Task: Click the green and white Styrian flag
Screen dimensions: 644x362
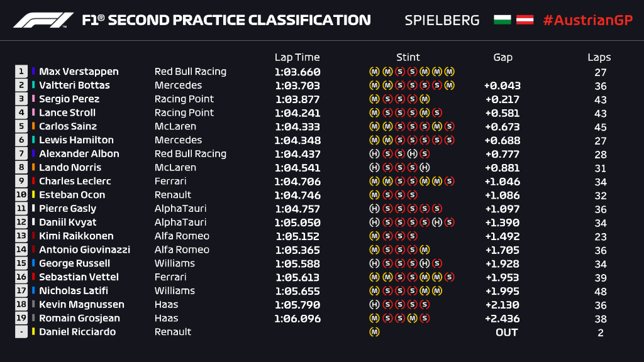Action: [502, 20]
